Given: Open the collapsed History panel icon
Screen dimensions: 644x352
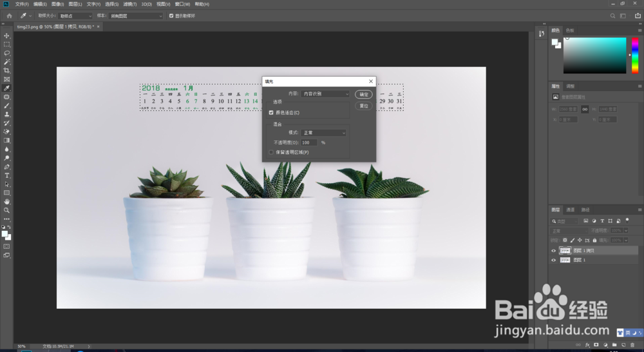Looking at the screenshot, I should (x=542, y=34).
